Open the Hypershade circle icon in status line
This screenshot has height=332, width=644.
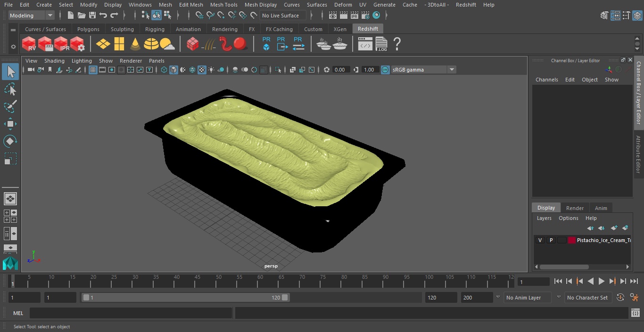pyautogui.click(x=376, y=16)
